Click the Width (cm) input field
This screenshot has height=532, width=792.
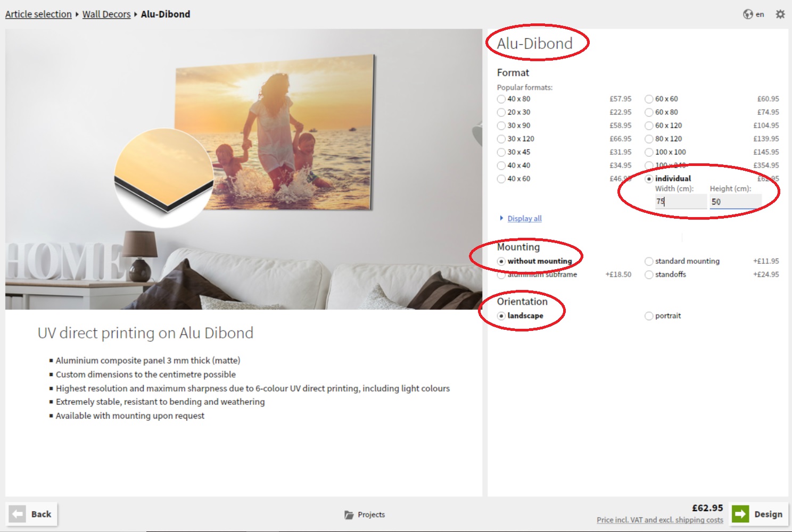pyautogui.click(x=681, y=202)
